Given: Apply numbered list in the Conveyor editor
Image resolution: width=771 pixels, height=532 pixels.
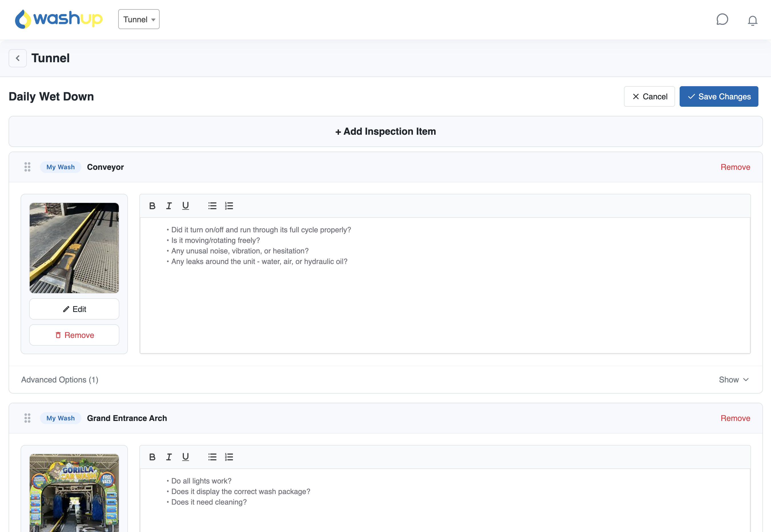Looking at the screenshot, I should 229,206.
